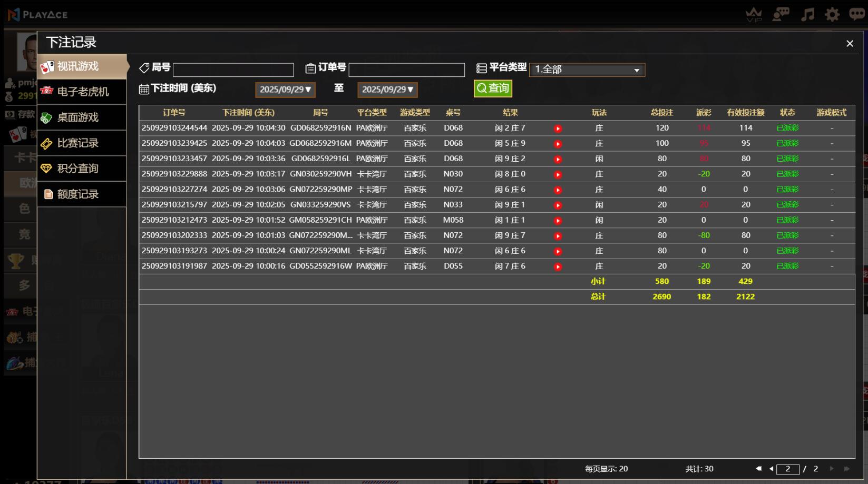
Task: Open the VIP crown icon
Action: (754, 15)
